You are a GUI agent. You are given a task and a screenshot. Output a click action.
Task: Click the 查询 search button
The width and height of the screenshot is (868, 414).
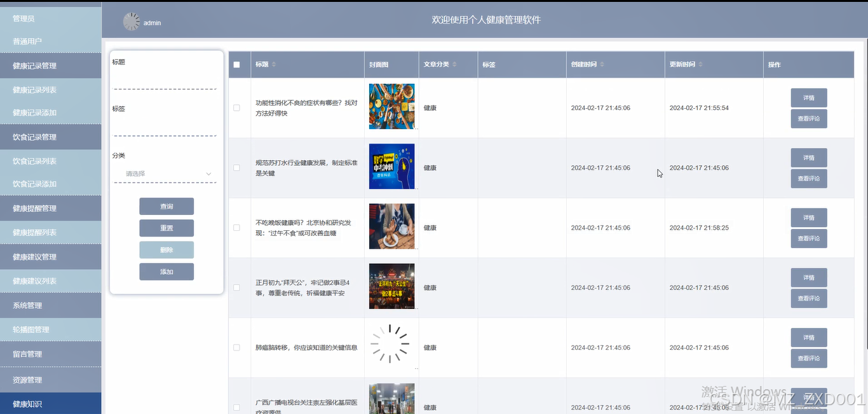coord(166,207)
